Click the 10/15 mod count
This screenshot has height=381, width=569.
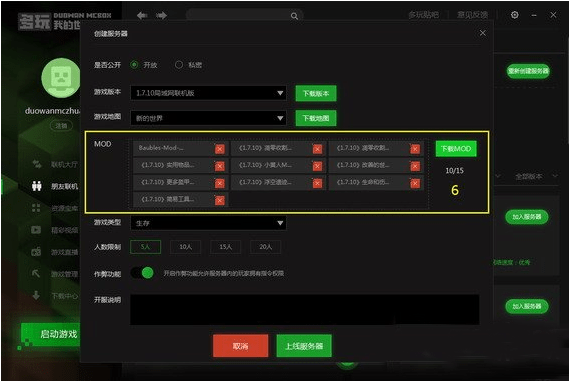[x=455, y=170]
